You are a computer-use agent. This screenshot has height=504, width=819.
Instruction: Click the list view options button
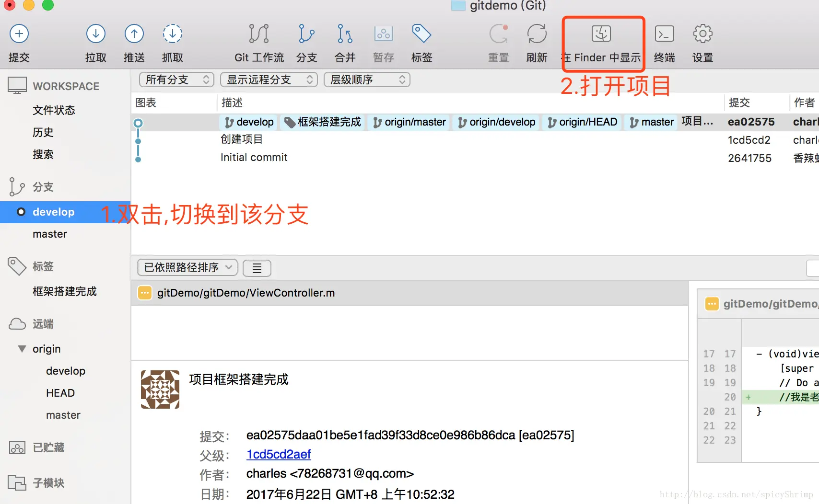(x=257, y=268)
